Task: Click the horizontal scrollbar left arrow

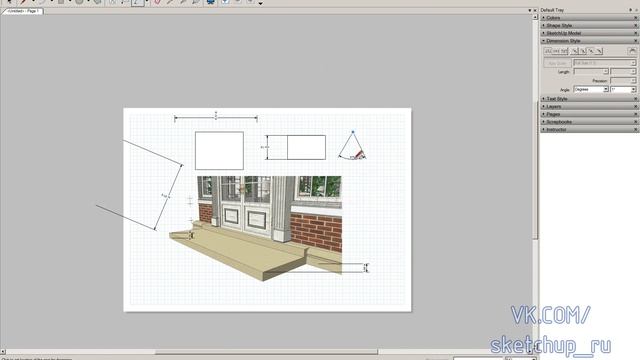Action: coord(3,352)
